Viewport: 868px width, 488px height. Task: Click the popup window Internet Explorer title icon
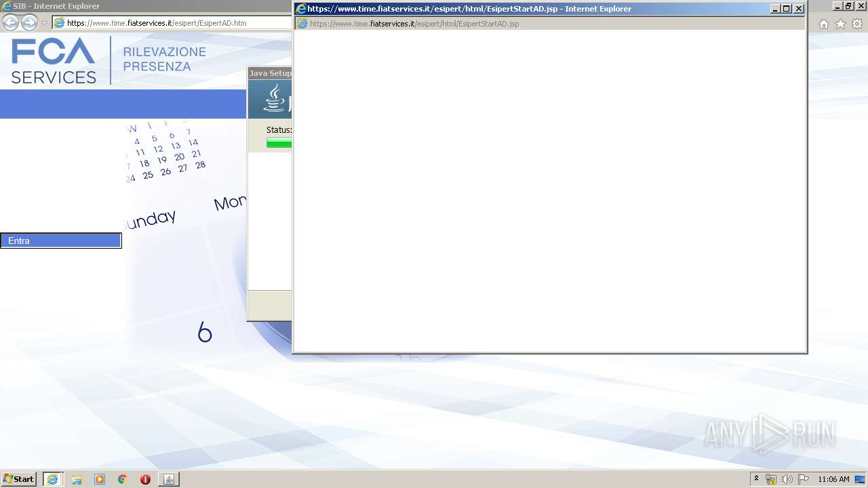coord(300,9)
